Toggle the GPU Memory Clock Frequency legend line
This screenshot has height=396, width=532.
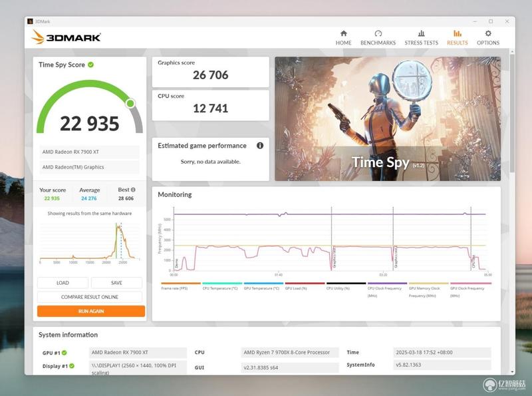(428, 290)
